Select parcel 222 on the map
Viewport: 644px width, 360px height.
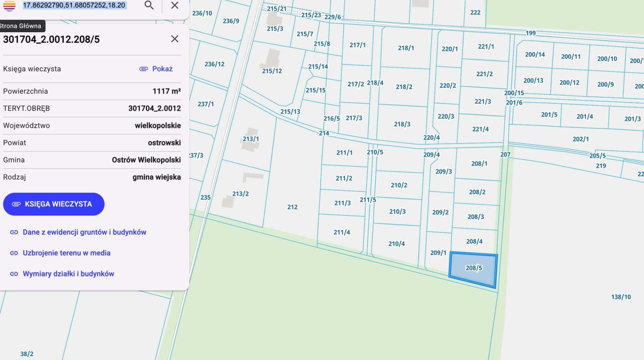pos(475,13)
